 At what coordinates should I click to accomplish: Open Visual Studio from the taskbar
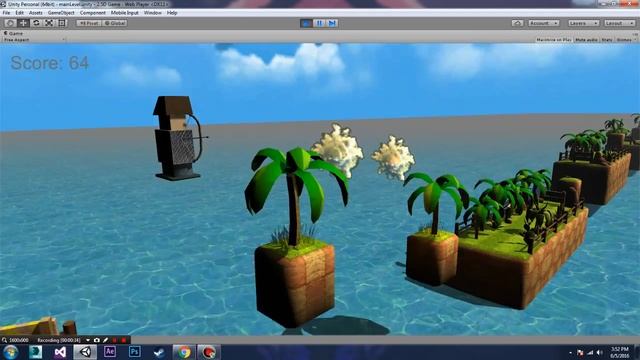(x=60, y=352)
